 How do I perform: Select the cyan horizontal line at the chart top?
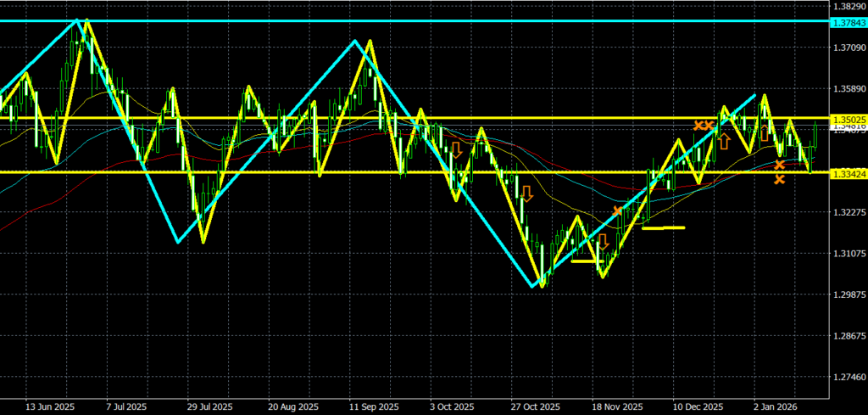click(x=424, y=20)
